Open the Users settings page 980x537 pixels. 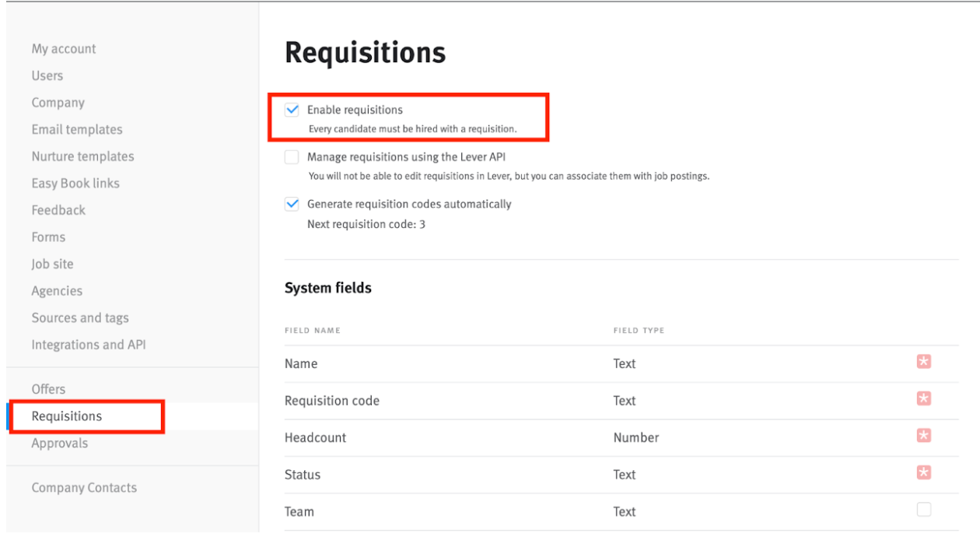pos(47,75)
